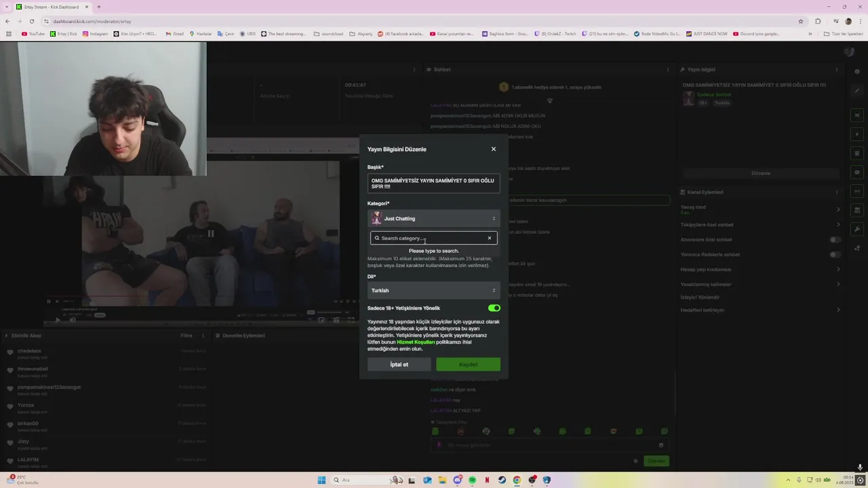Open Gmail bookmark

[x=175, y=34]
